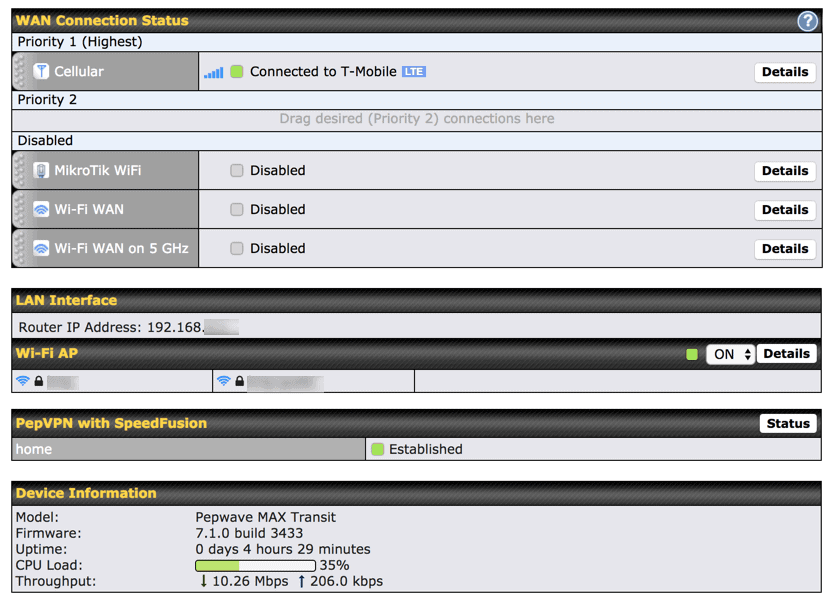Click the Connected to T-Mobile text

coord(323,72)
